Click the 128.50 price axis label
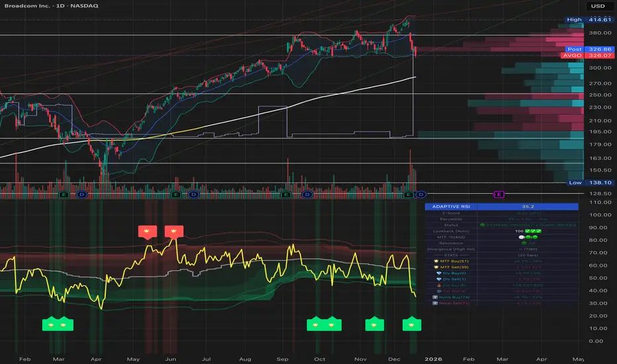Screen dimensions: 617x364 tap(600, 194)
